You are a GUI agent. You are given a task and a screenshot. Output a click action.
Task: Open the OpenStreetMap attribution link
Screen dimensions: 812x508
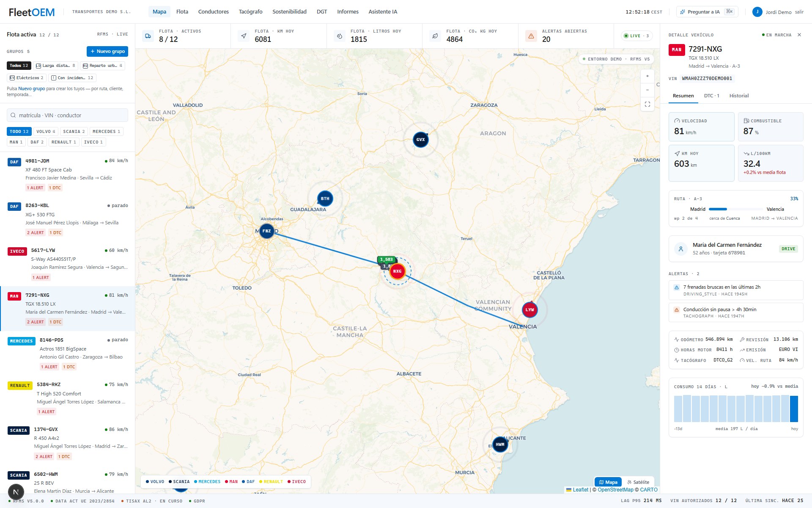point(615,490)
